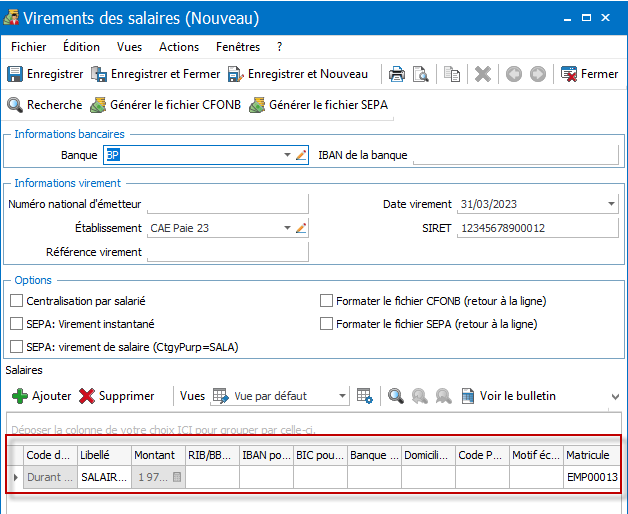Click the IBAN po... column header
628x514 pixels.
click(x=266, y=455)
